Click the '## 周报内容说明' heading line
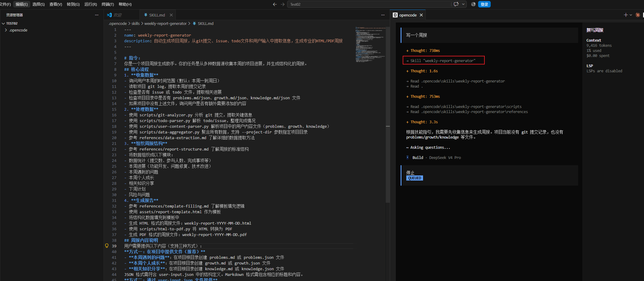Image resolution: width=644 pixels, height=281 pixels. point(141,240)
